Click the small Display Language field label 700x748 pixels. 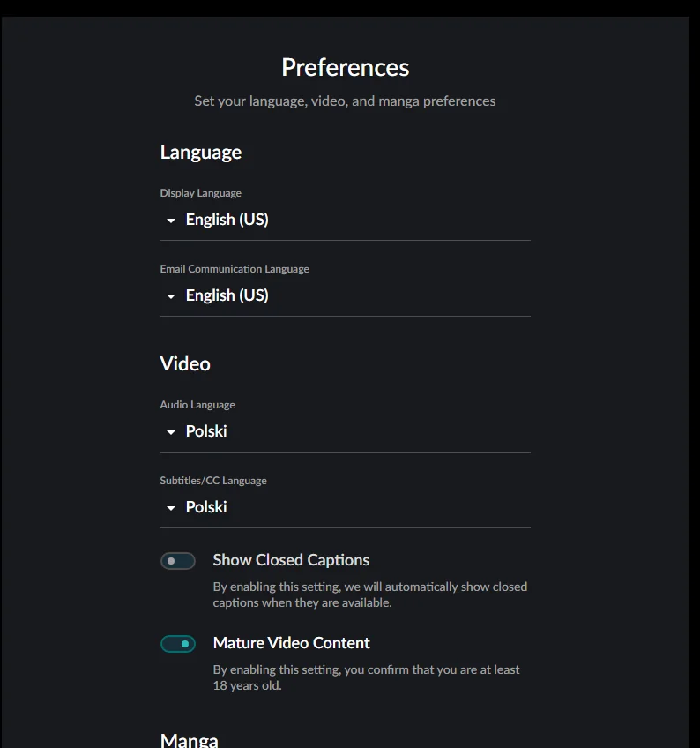click(x=200, y=193)
